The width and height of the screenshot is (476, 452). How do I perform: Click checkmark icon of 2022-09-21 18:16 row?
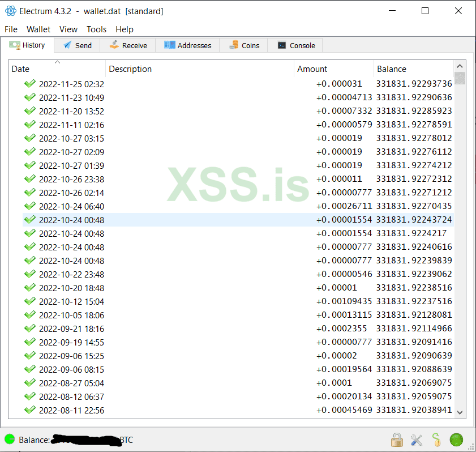coord(30,329)
